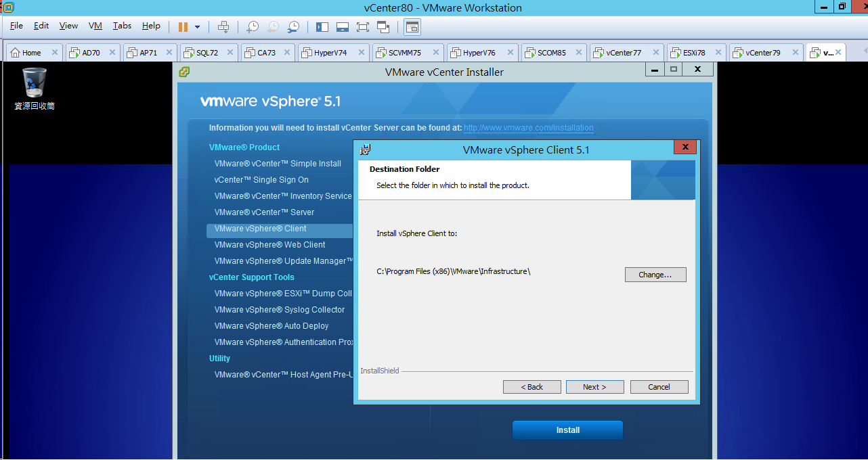The width and height of the screenshot is (868, 460).
Task: Select VMware vSphere Auto Deploy
Action: tap(272, 326)
